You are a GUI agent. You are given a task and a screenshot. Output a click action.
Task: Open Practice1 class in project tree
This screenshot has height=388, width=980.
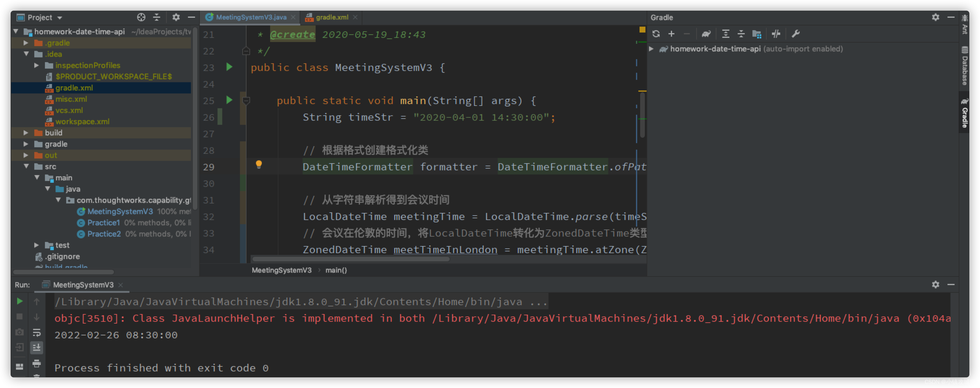point(103,223)
